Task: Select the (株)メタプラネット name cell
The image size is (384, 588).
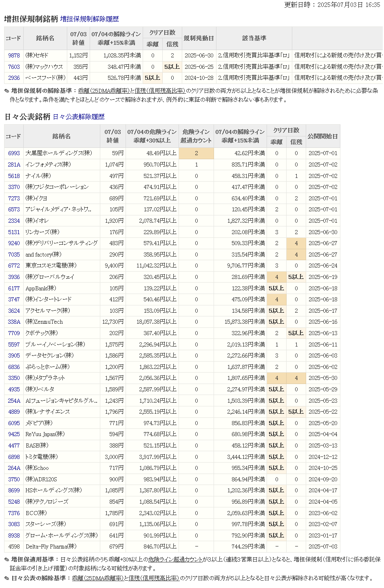Action: pos(62,378)
